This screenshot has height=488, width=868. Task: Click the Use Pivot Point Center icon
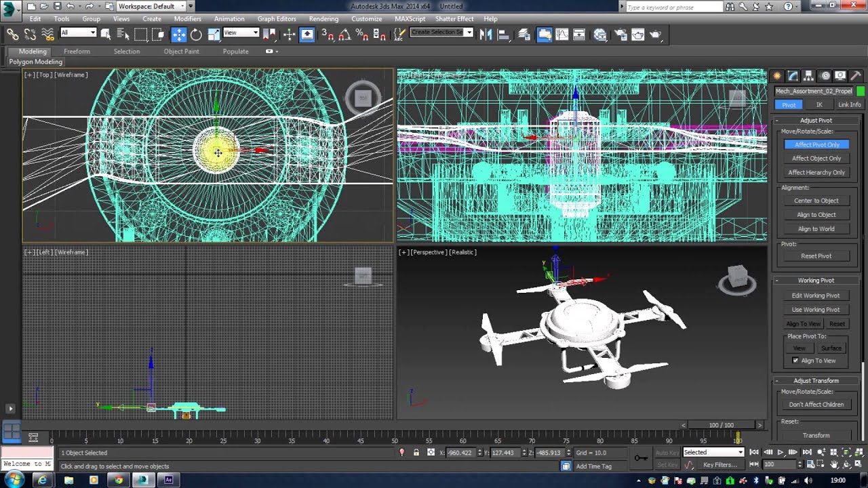point(271,34)
